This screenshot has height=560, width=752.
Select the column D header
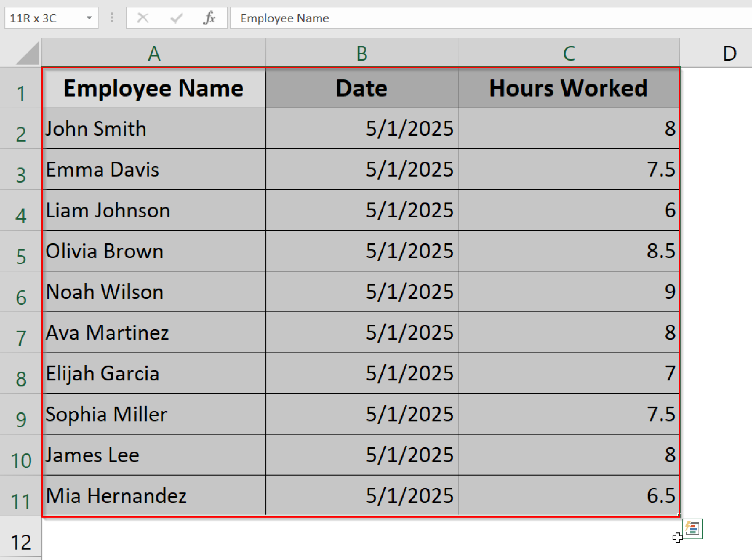[x=729, y=53]
